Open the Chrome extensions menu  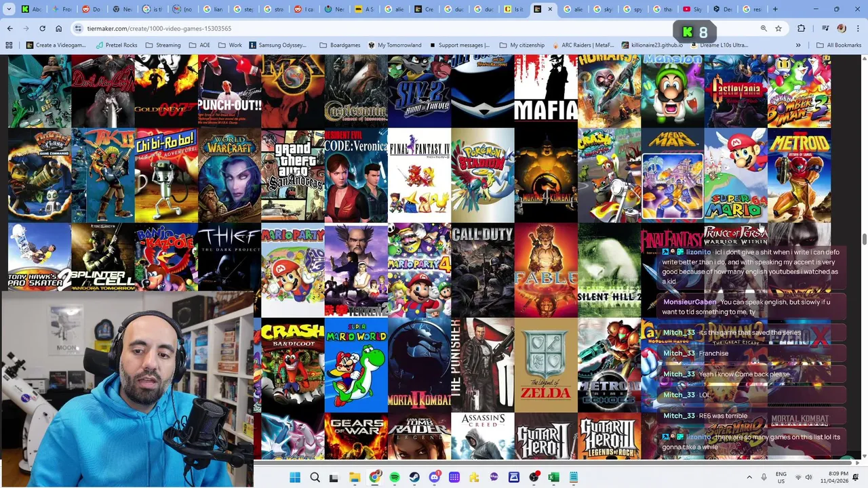tap(802, 28)
